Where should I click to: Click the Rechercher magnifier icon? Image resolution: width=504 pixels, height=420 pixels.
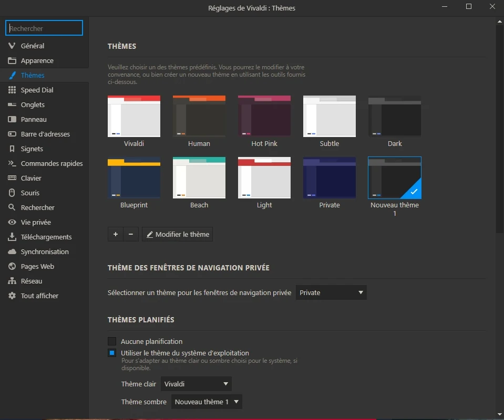point(12,207)
